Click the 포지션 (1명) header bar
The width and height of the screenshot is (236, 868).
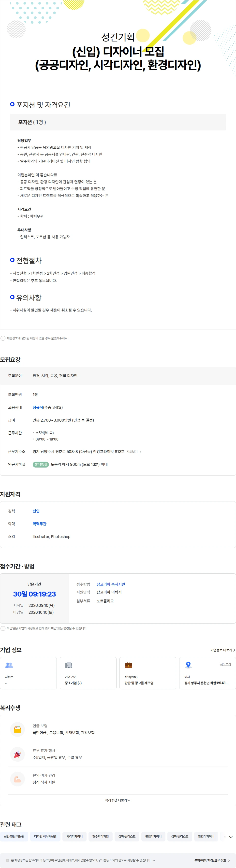coord(118,122)
